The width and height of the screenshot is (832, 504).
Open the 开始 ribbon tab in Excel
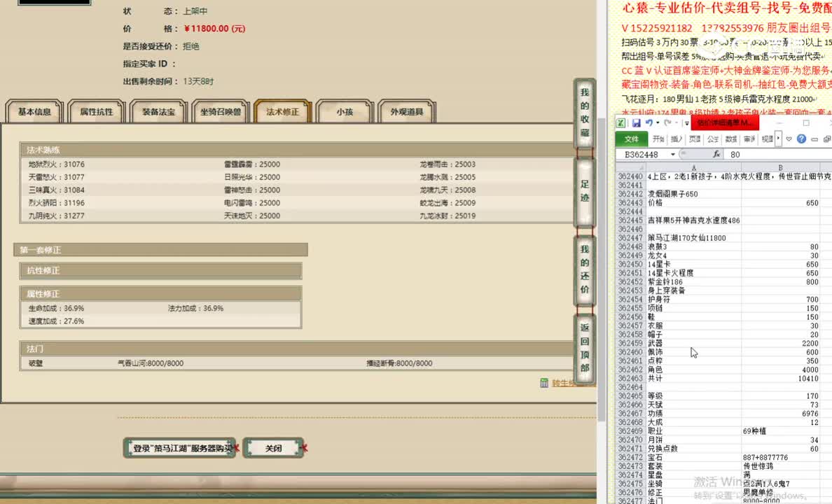tap(657, 139)
